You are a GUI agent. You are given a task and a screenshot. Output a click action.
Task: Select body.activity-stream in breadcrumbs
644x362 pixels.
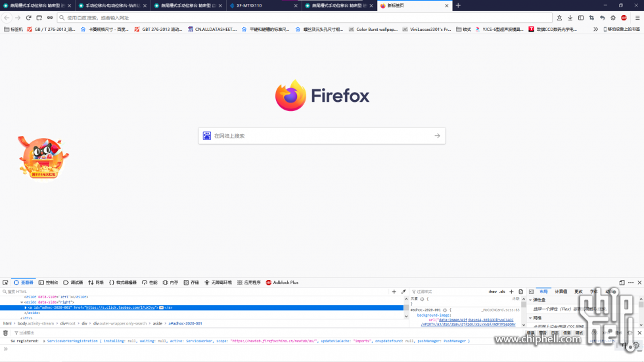point(35,323)
